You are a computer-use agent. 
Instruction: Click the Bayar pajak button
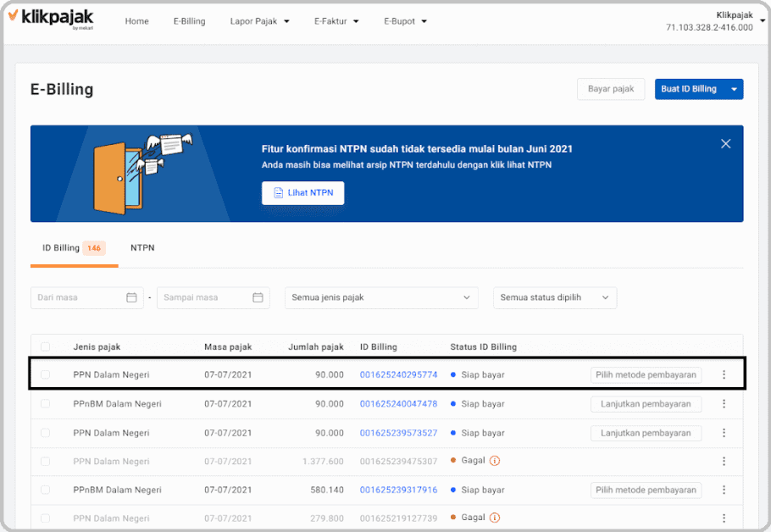(x=611, y=89)
